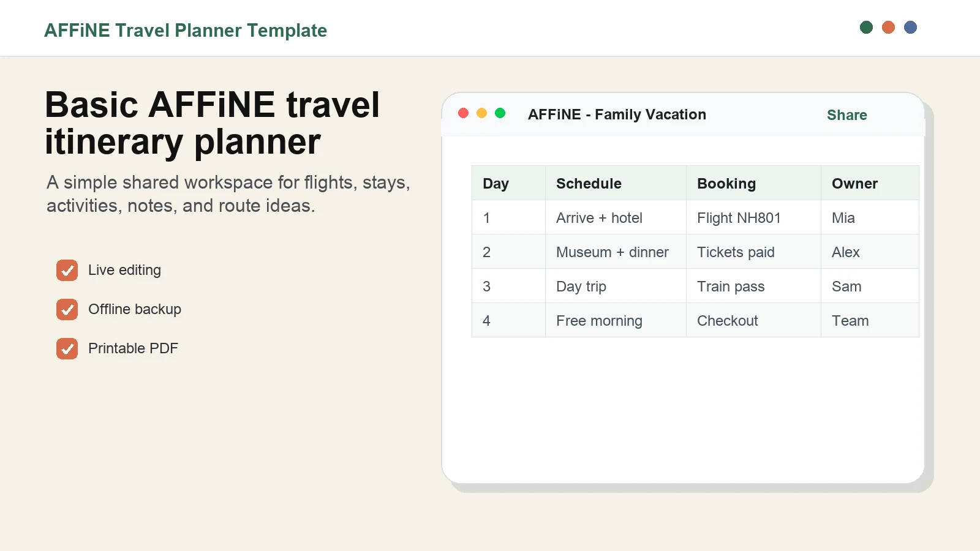Click the red close dot in window

point(464,113)
